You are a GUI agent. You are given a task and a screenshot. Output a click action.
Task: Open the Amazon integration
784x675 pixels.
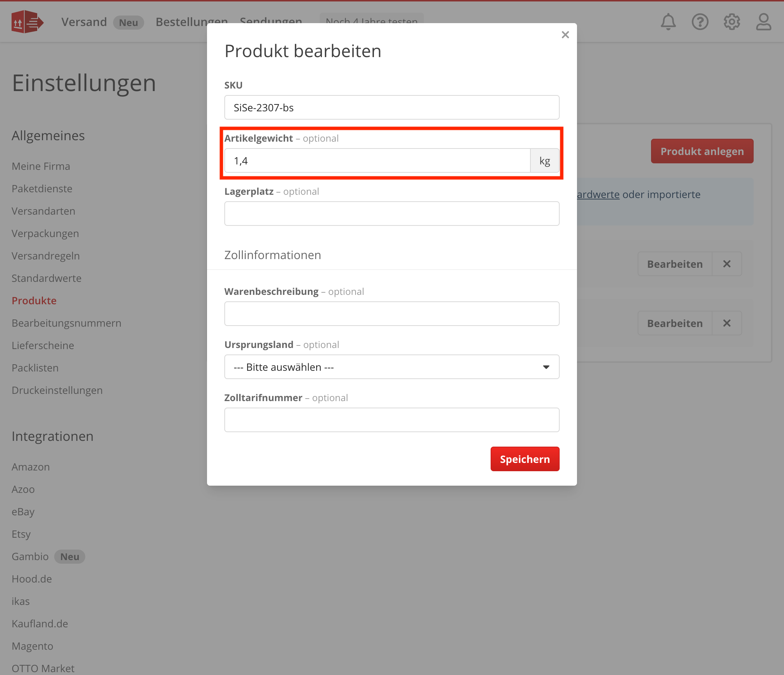click(31, 467)
